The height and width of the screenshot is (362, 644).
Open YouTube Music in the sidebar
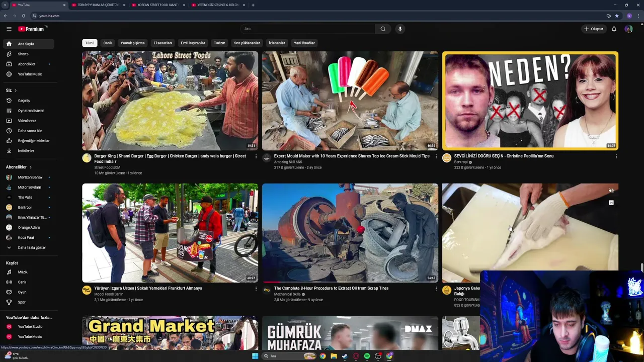[28, 74]
